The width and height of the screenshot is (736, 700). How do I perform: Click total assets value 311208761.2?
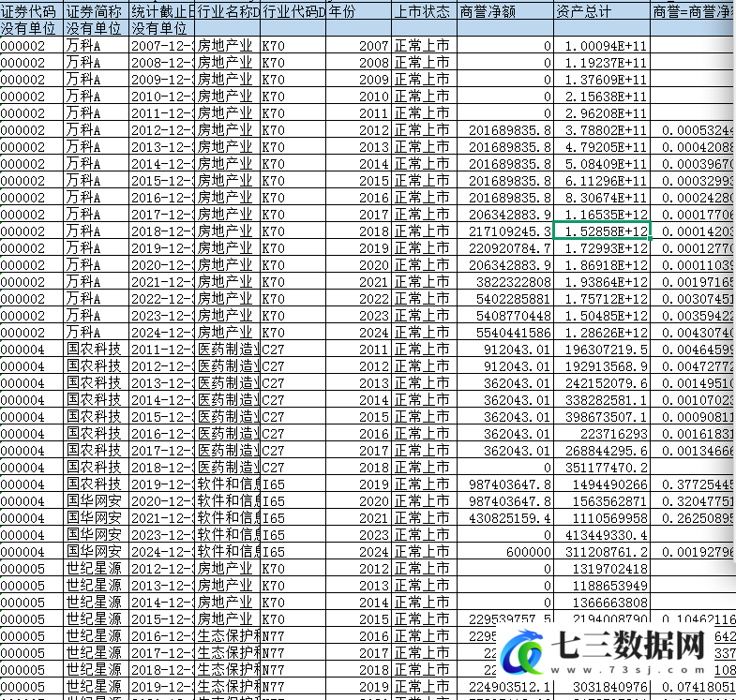[602, 552]
